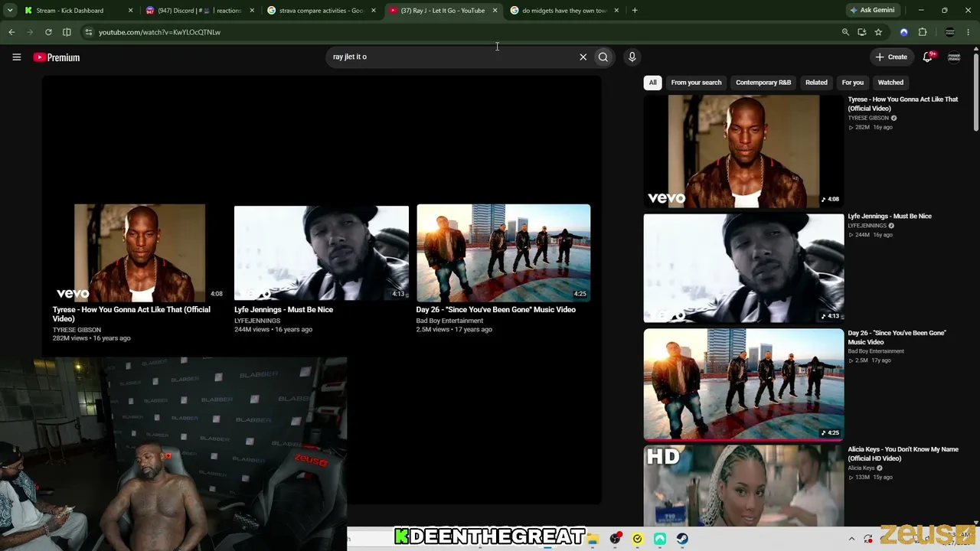
Task: Open the browser extensions puzzle icon
Action: click(x=923, y=32)
